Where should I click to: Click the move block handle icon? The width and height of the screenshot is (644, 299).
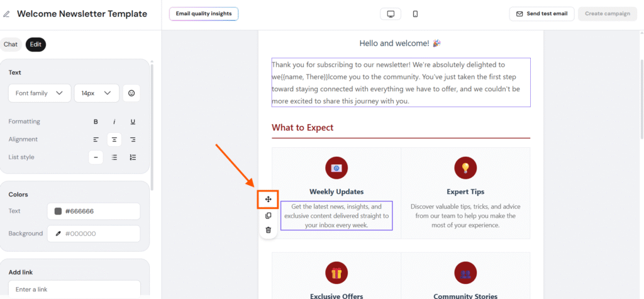point(268,200)
